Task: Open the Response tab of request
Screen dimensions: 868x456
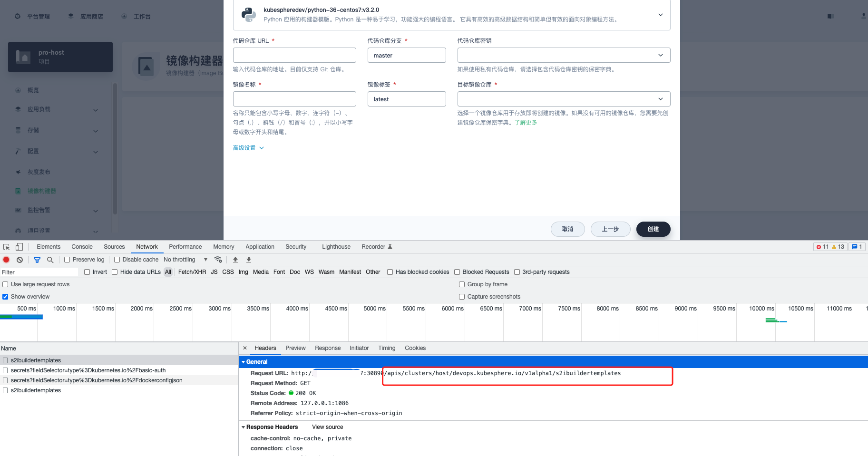Action: point(328,348)
